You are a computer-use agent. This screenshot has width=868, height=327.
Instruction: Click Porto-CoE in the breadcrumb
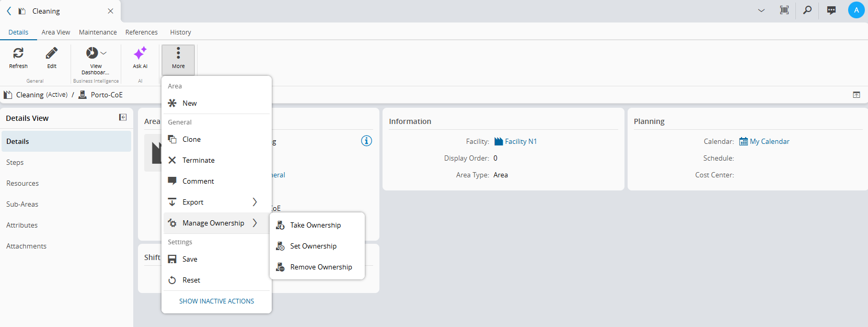(107, 95)
